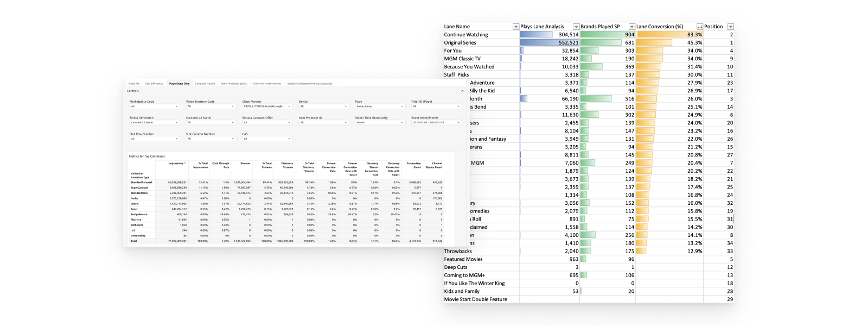
Task: Open the Select Time Granularity dropdown
Action: click(x=380, y=123)
